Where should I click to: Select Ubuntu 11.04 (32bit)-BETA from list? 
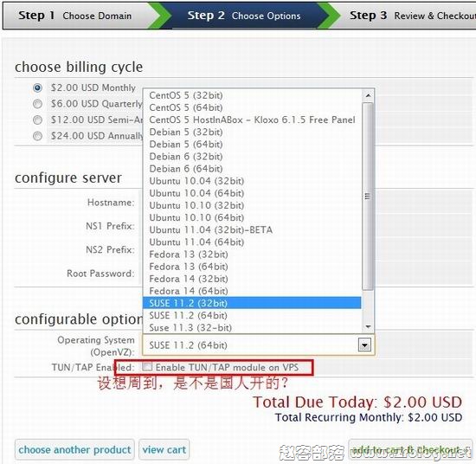pos(252,230)
